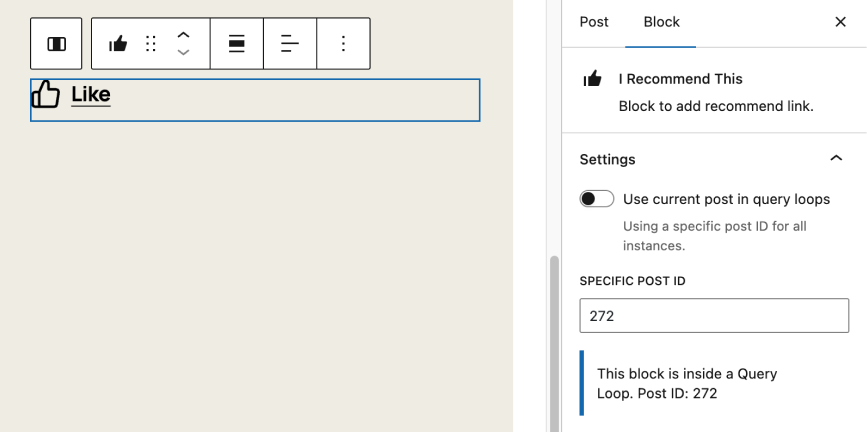Click the block drag handle dots
The image size is (867, 432).
click(151, 44)
